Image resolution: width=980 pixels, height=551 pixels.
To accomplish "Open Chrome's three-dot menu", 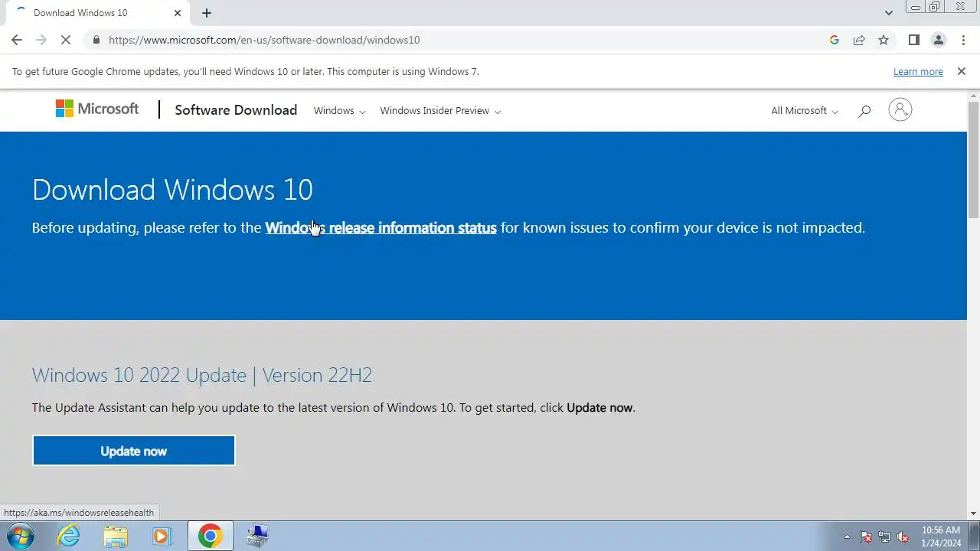I will tap(962, 40).
